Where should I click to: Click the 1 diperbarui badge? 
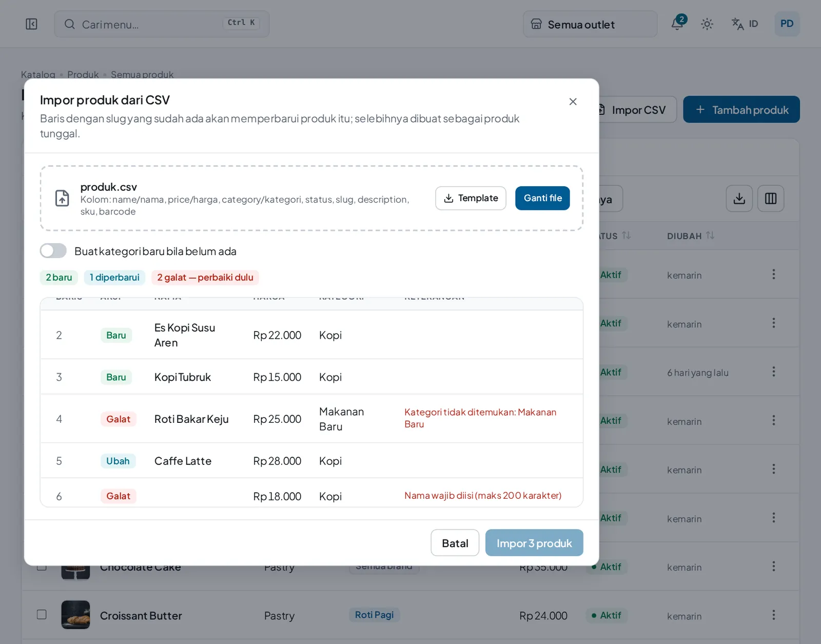114,278
